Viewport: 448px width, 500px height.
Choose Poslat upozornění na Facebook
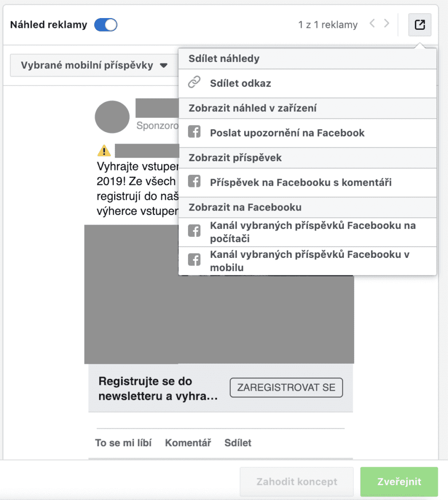pyautogui.click(x=287, y=133)
